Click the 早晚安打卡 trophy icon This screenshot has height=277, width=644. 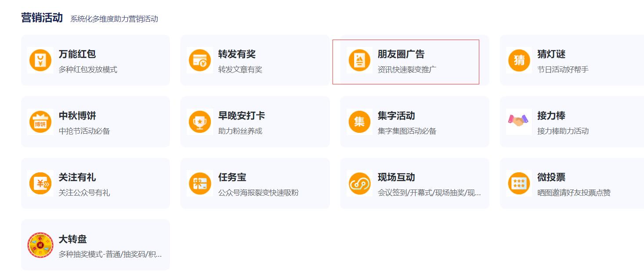[x=200, y=122]
